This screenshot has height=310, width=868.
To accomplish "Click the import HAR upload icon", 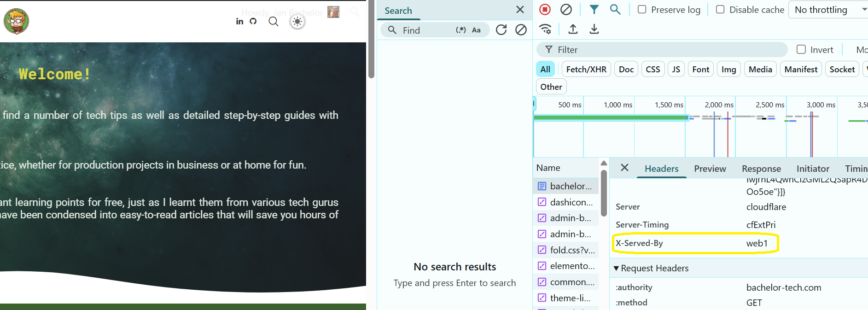I will (x=573, y=29).
